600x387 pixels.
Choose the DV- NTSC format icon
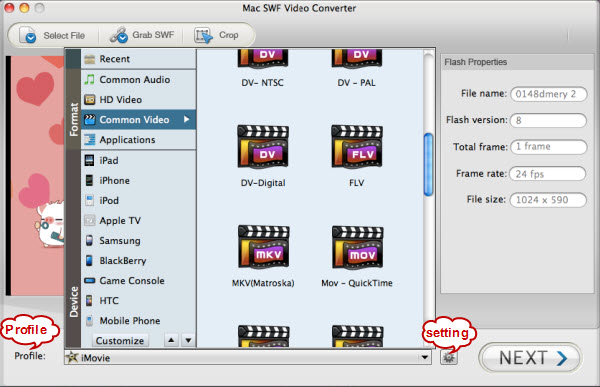(x=263, y=59)
